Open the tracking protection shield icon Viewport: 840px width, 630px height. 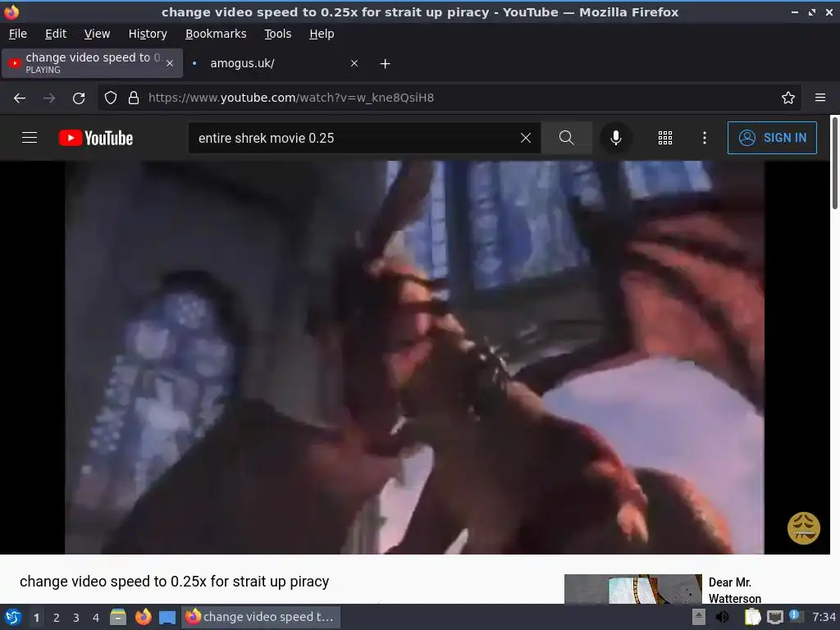(x=111, y=98)
